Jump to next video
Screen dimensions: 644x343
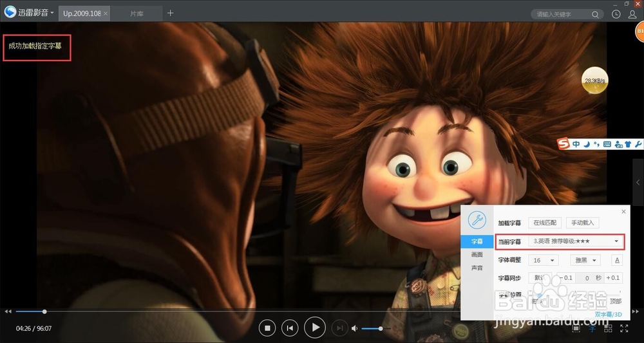coord(339,328)
